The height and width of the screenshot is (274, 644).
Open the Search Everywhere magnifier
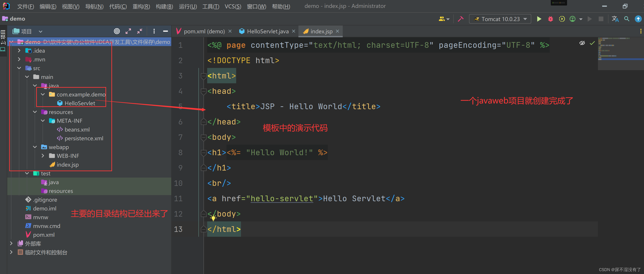tap(626, 19)
